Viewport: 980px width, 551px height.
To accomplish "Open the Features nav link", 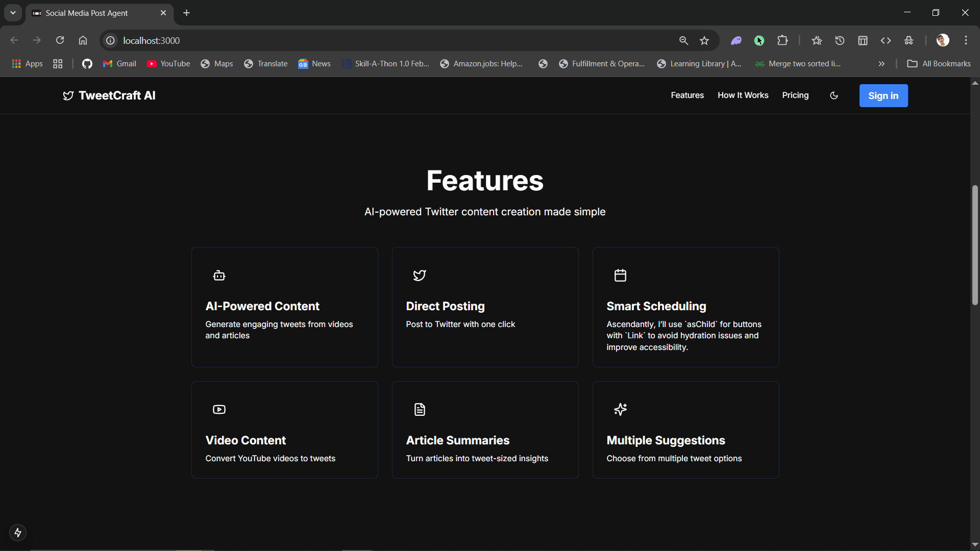I will click(x=687, y=95).
